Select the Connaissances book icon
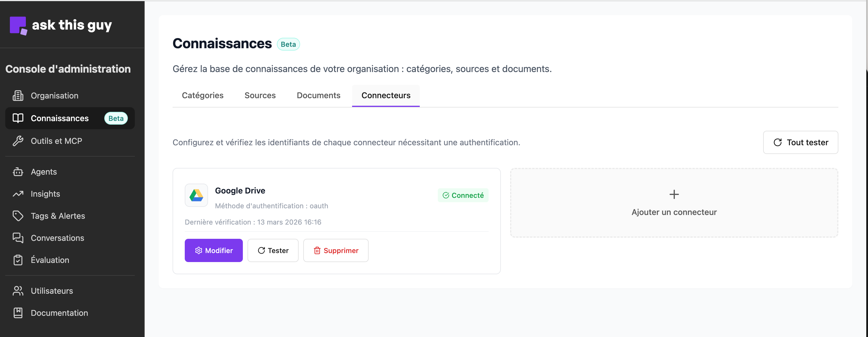The width and height of the screenshot is (868, 337). click(x=18, y=118)
